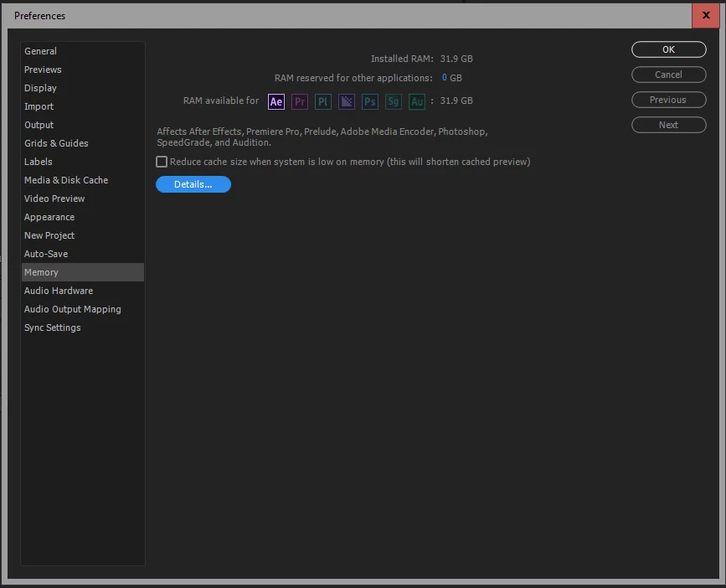The height and width of the screenshot is (588, 726).
Task: Open Sync Settings preferences
Action: 83,328
